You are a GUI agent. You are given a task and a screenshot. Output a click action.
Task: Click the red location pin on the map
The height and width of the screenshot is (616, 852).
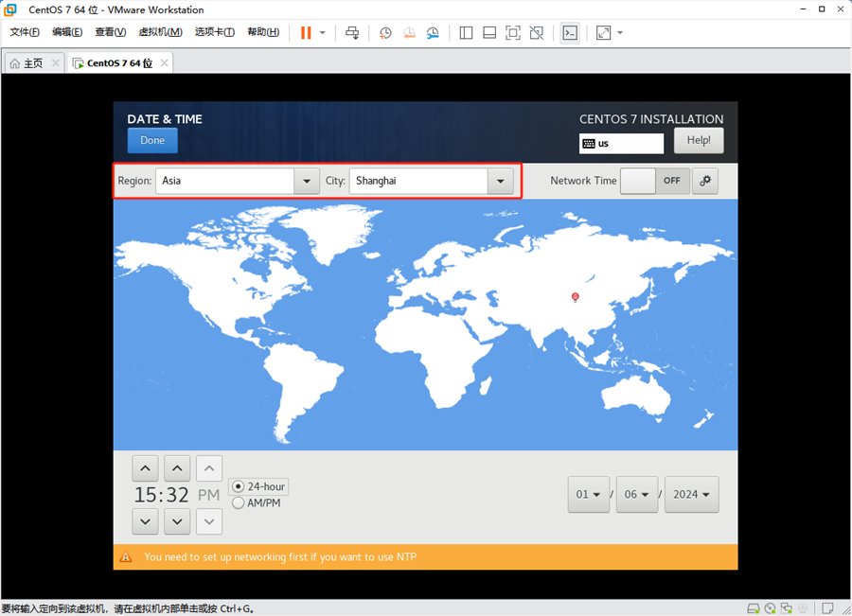[x=576, y=296]
